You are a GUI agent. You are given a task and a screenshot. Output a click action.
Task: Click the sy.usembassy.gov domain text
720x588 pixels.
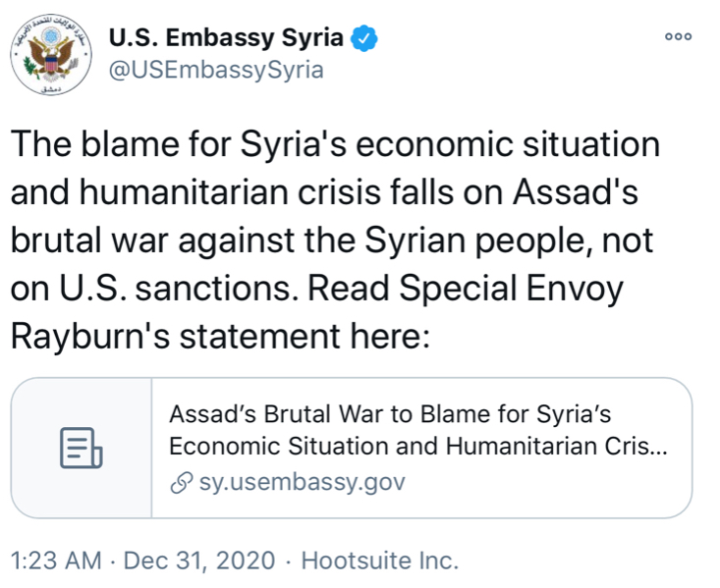302,483
